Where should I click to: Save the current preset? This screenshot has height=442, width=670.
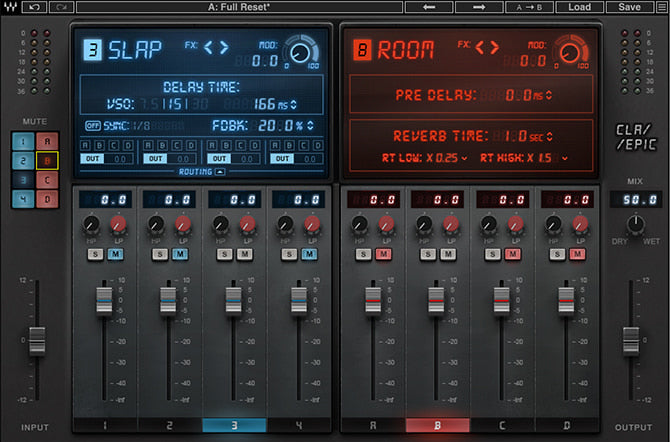[x=629, y=7]
